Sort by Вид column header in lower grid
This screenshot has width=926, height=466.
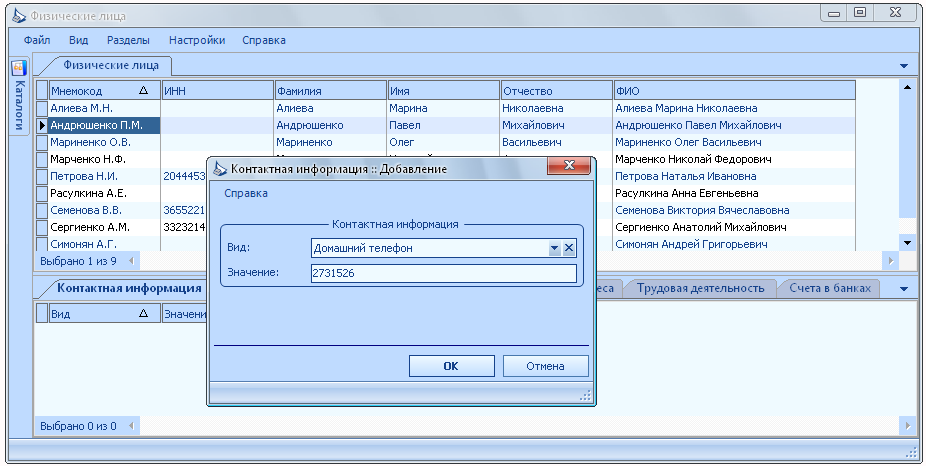pos(105,314)
